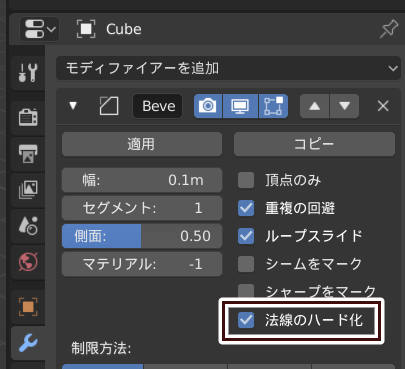Viewport: 405px width, 369px height.
Task: Enable the 頂点のみ checkbox
Action: (x=246, y=180)
